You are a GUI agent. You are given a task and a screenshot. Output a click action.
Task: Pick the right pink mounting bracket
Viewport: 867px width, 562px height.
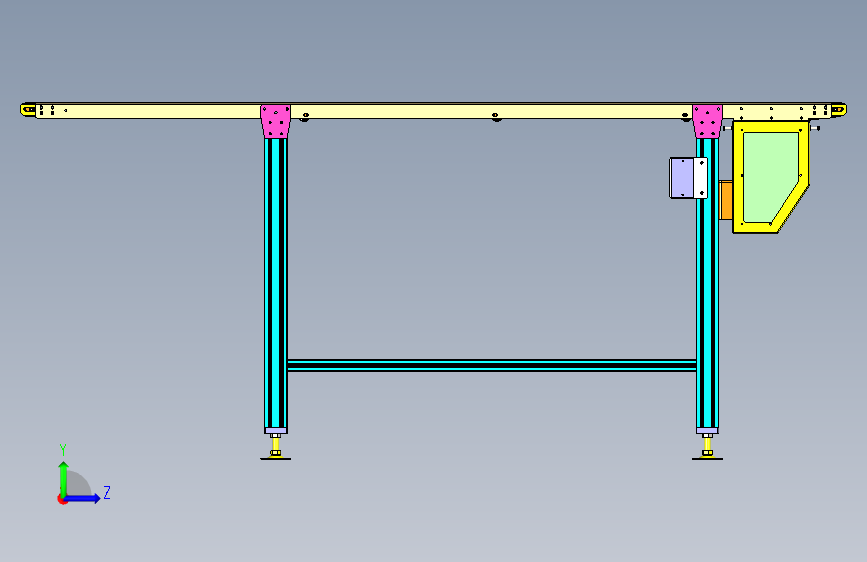coord(707,121)
